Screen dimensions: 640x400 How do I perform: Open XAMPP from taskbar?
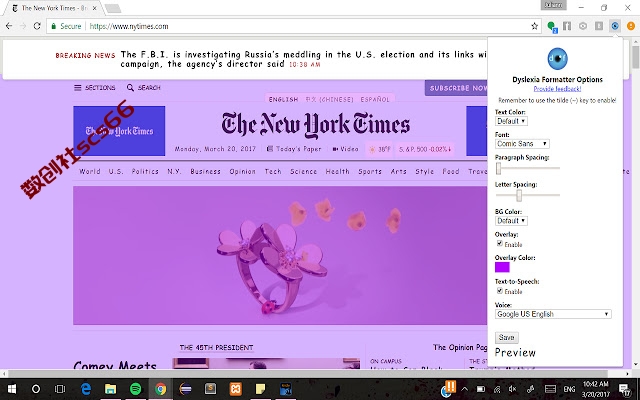click(x=236, y=389)
